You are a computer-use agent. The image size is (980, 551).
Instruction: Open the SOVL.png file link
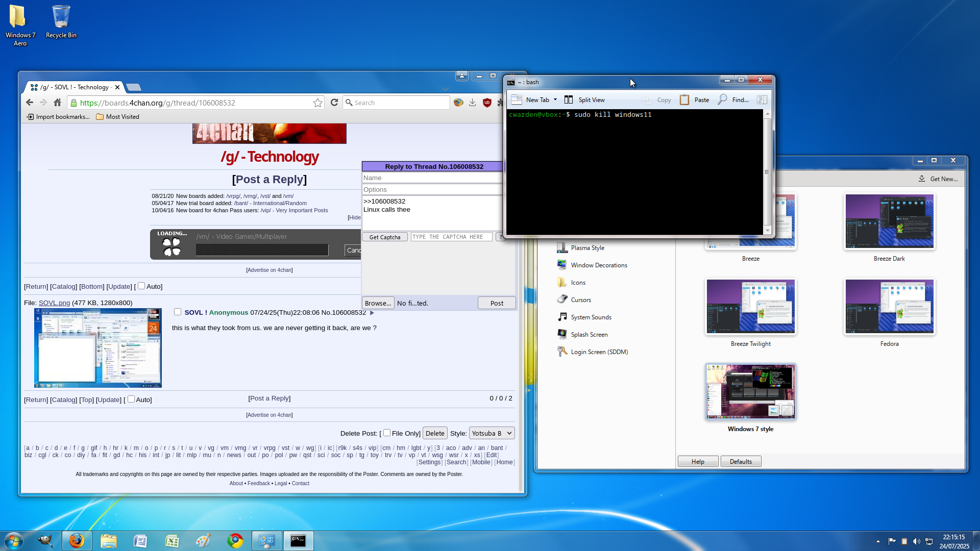coord(54,303)
